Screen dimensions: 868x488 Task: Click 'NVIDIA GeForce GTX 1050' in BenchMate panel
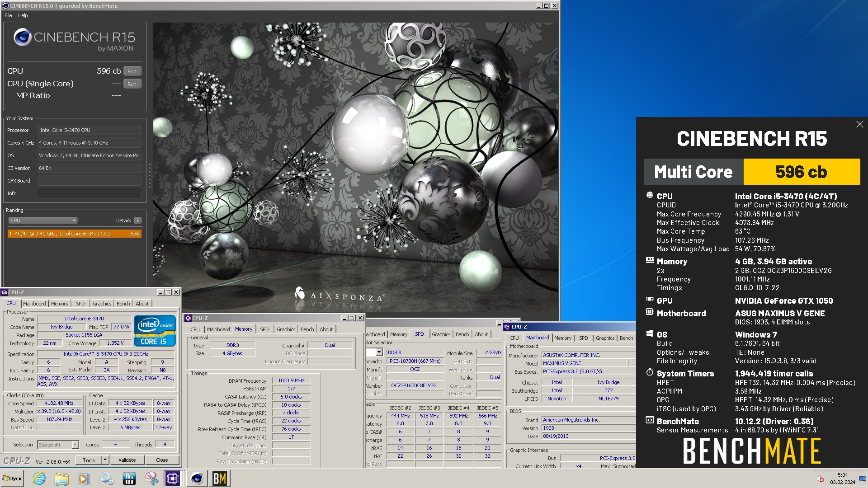pos(784,301)
